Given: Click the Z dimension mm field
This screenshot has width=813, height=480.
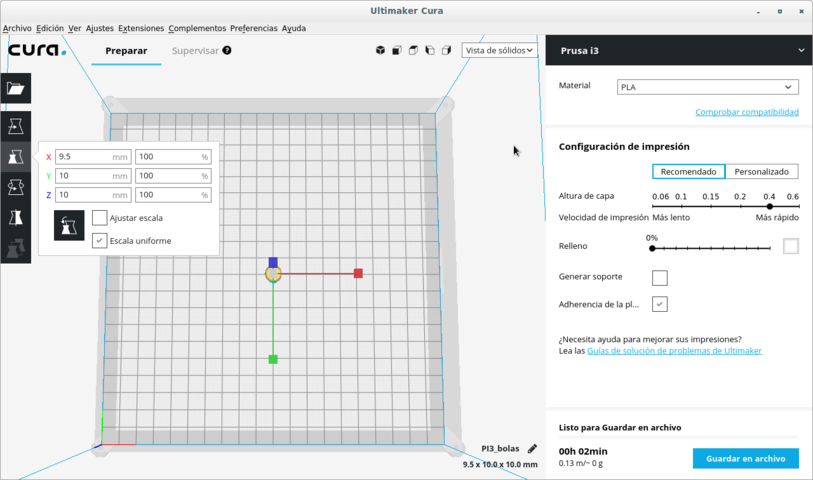Looking at the screenshot, I should (93, 195).
